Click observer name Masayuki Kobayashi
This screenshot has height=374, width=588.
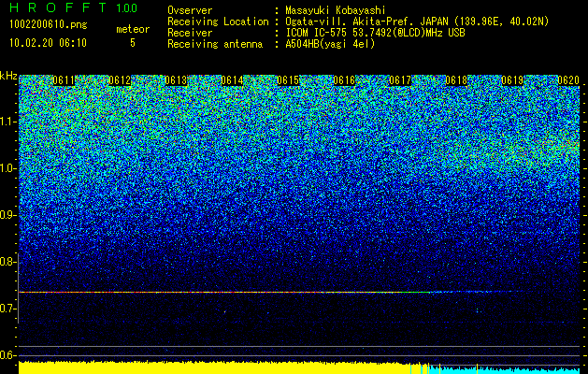point(336,10)
